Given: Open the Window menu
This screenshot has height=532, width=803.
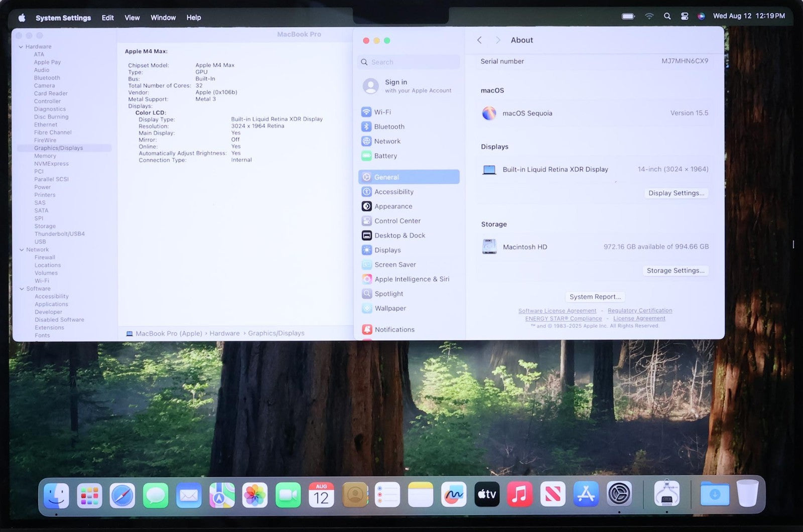Looking at the screenshot, I should pyautogui.click(x=163, y=18).
